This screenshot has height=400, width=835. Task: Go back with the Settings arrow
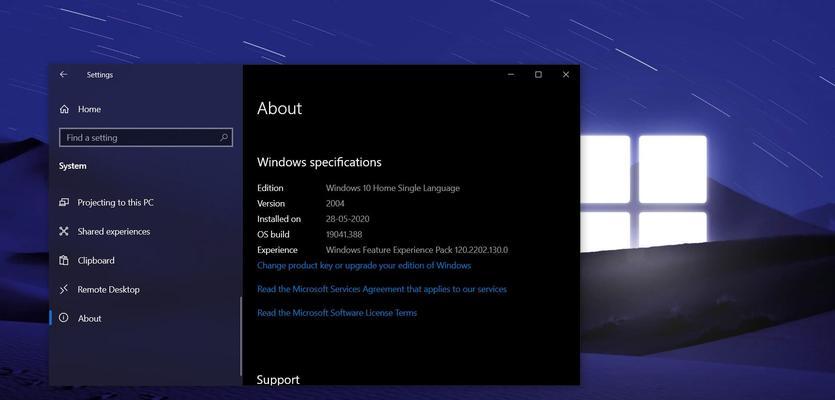[x=63, y=75]
